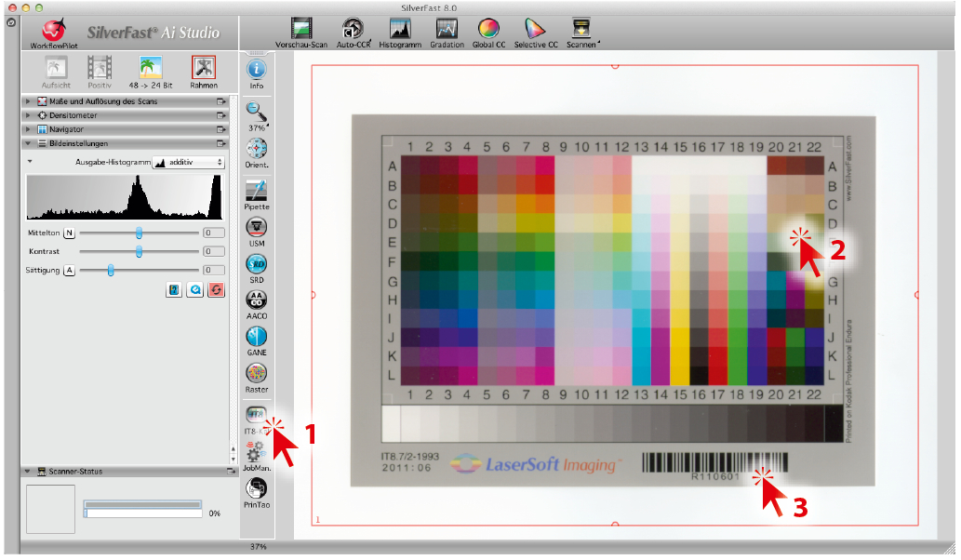The image size is (961, 560).
Task: Click the Maße und Auflösung label
Action: 103,101
